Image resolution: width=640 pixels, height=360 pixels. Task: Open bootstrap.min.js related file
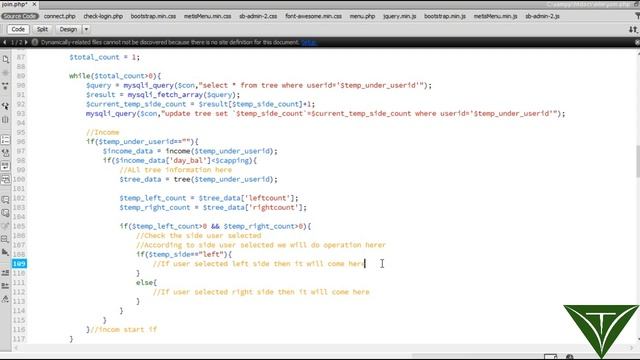[x=445, y=16]
